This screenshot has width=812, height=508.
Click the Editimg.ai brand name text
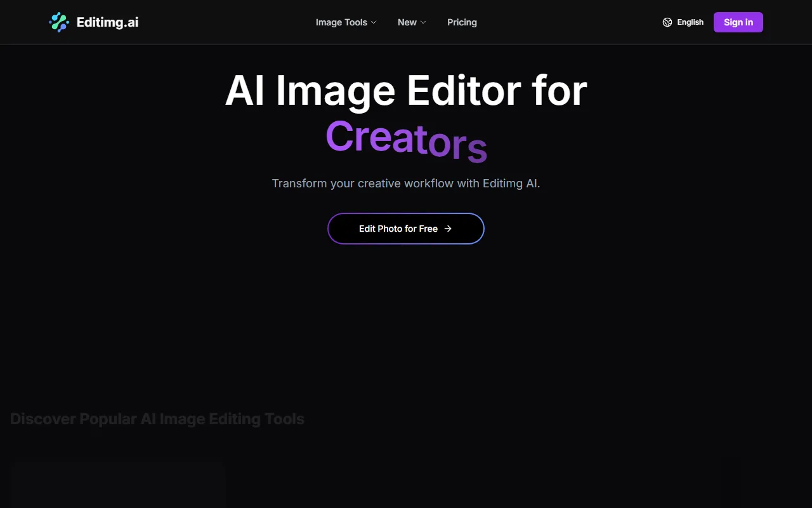click(x=107, y=22)
